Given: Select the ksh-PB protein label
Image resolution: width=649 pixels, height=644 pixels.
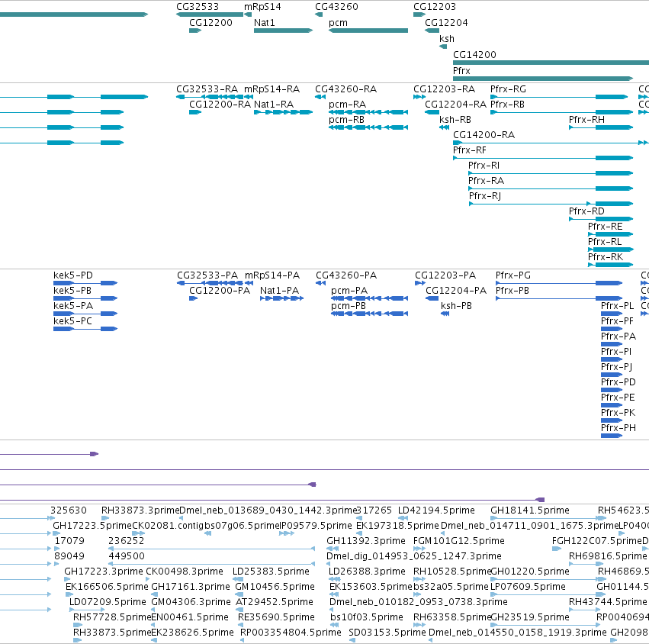Looking at the screenshot, I should tap(456, 306).
